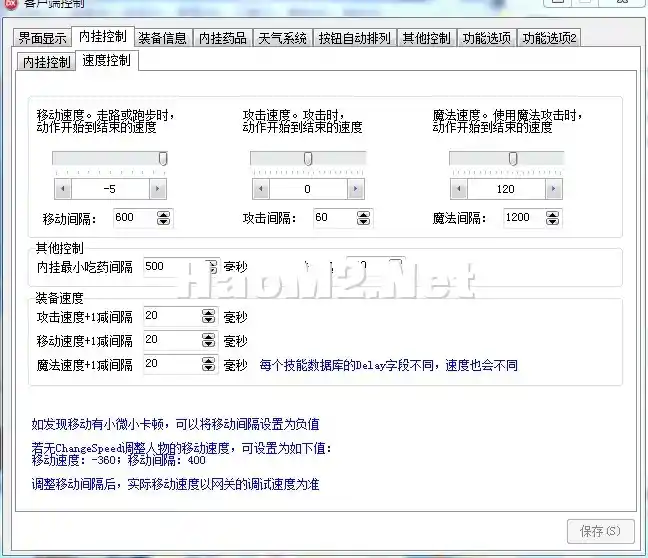Click the ChangeSpeed hint line

pos(181,448)
